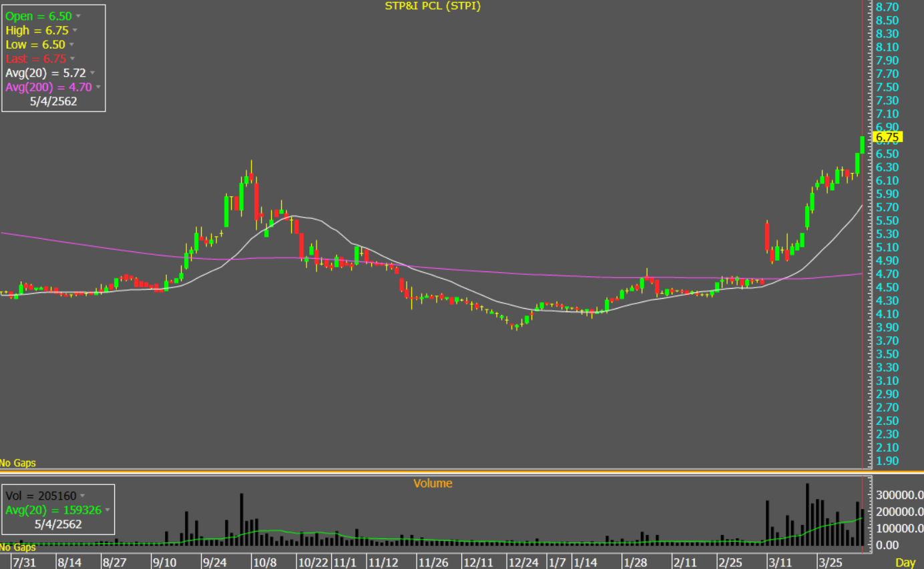Click the 3.10 price axis label

tap(887, 380)
